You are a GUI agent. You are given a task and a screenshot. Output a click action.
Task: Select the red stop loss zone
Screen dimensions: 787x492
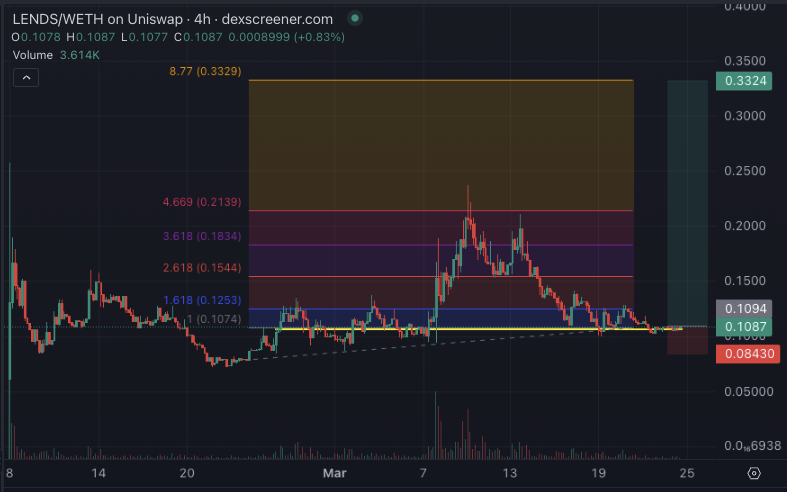coord(688,340)
